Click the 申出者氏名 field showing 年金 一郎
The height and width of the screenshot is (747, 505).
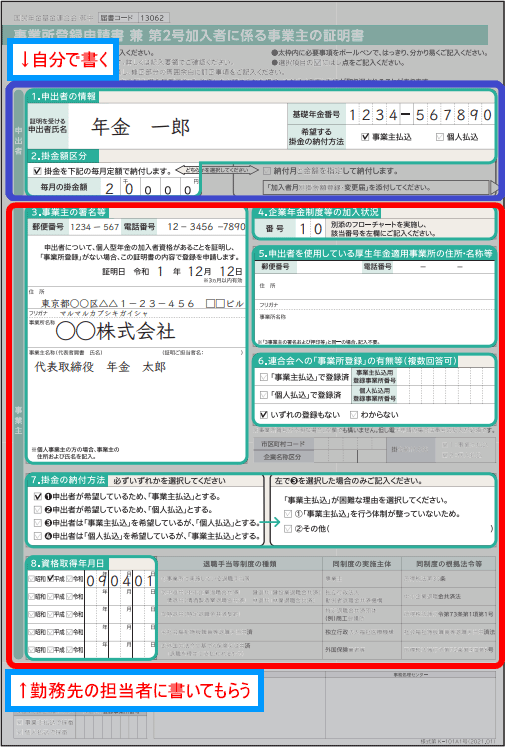click(x=177, y=126)
